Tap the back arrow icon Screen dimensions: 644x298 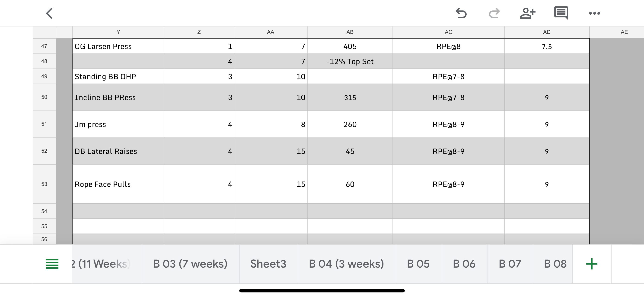coord(50,13)
